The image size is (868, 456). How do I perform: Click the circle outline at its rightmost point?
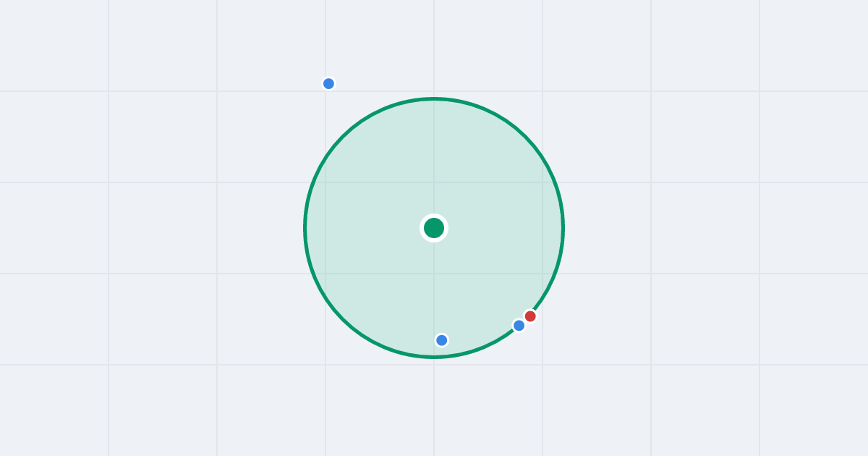563,228
